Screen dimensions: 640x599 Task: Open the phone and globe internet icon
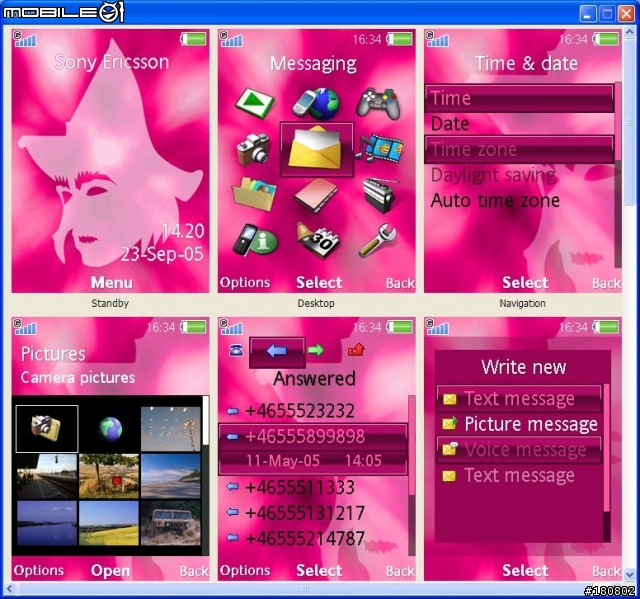click(316, 103)
